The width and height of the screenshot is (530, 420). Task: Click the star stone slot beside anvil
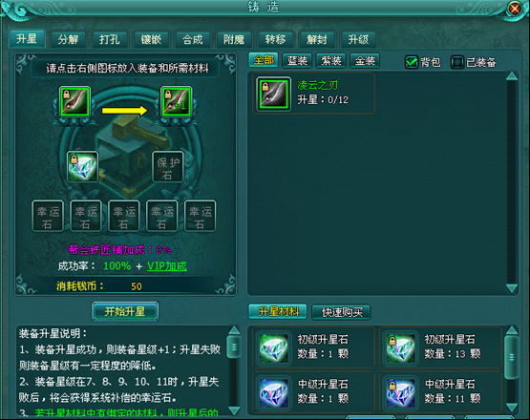pos(82,167)
